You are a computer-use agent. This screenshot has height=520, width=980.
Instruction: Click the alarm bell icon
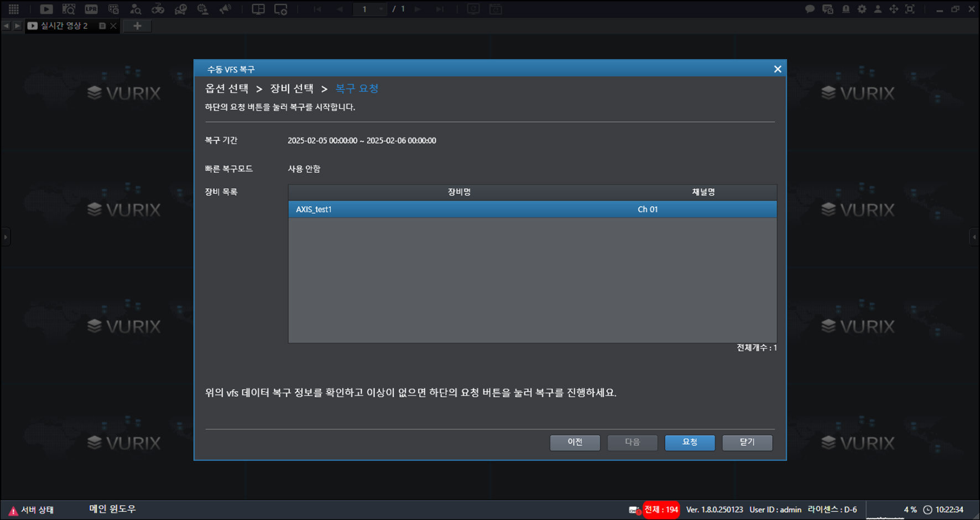(x=846, y=9)
